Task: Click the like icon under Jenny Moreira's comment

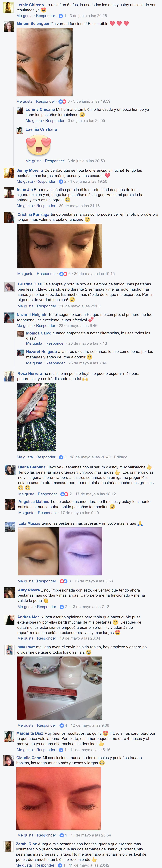Action: click(61, 181)
